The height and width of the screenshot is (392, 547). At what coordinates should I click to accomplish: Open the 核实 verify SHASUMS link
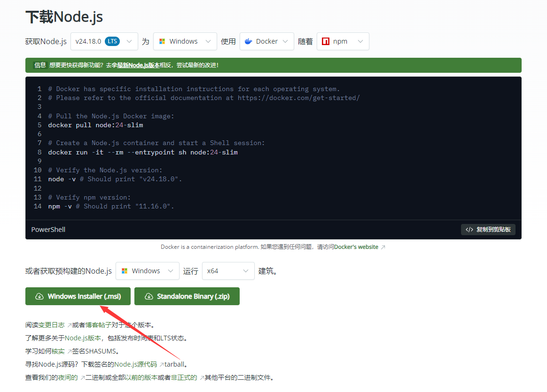click(x=58, y=351)
